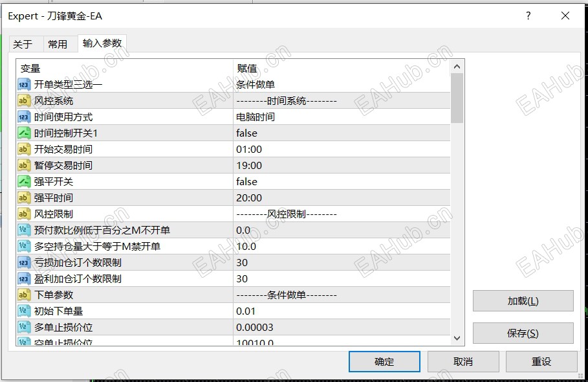Select the 输入参数 tab

pos(102,43)
